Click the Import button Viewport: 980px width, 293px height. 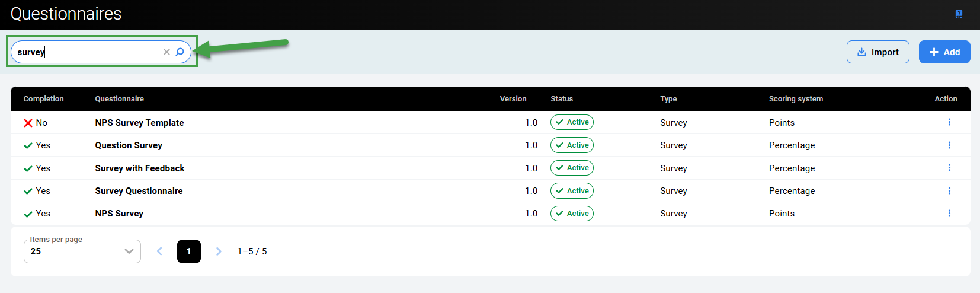[877, 52]
